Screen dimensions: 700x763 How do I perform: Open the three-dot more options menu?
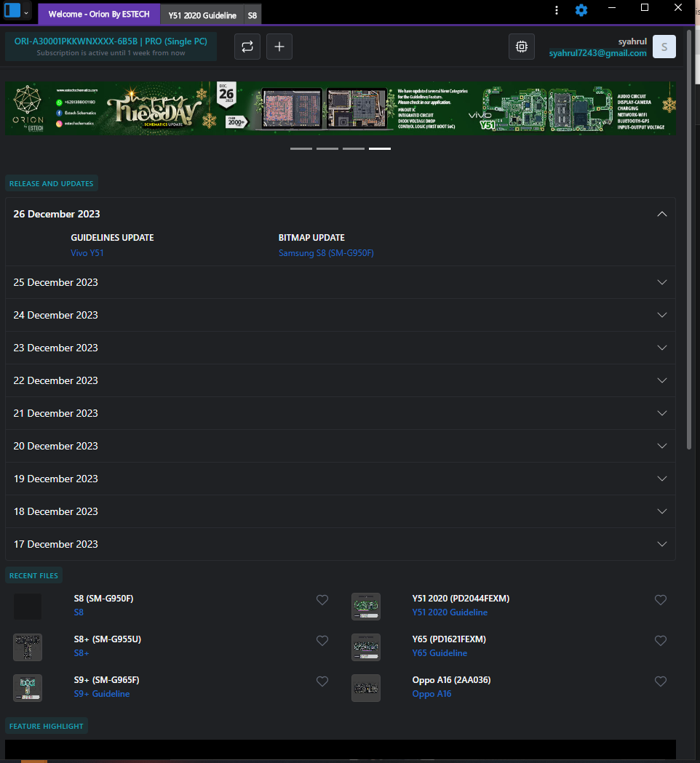[557, 10]
